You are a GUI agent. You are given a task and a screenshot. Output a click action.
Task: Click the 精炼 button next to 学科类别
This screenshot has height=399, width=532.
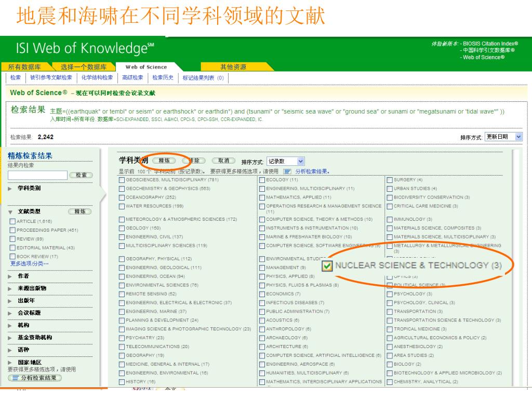[x=164, y=161]
